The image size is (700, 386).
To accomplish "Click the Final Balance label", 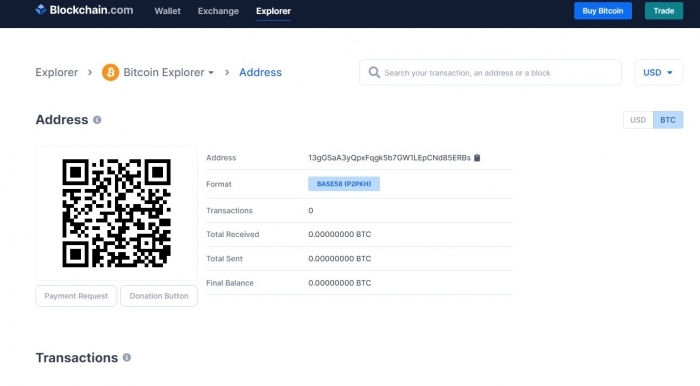I will point(230,283).
